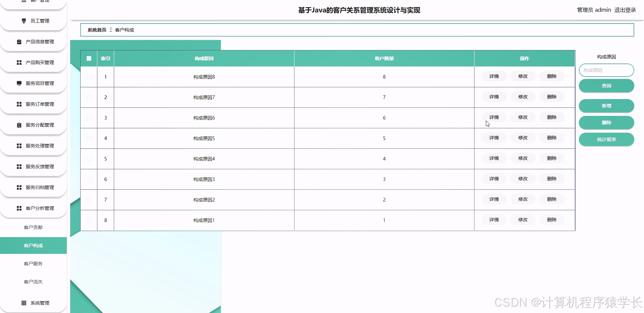Click 修改 for 构成原因5

point(523,138)
